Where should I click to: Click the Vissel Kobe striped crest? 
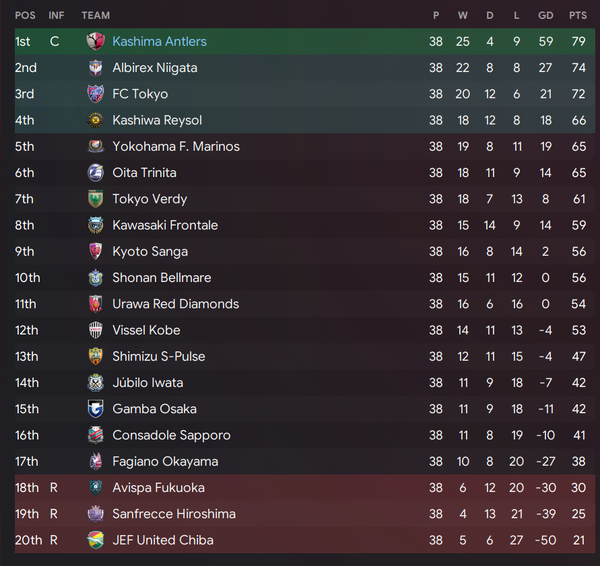(x=95, y=330)
